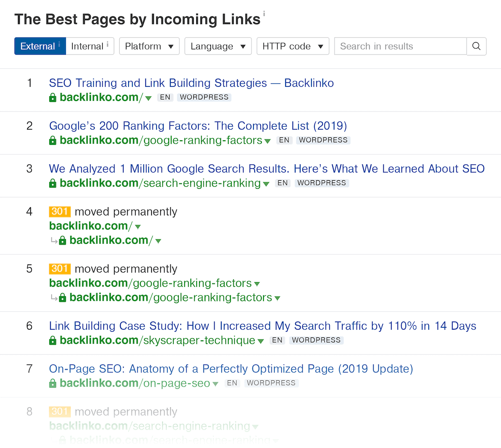Expand arrow next to row 3 search-engine-ranking URL

click(266, 185)
